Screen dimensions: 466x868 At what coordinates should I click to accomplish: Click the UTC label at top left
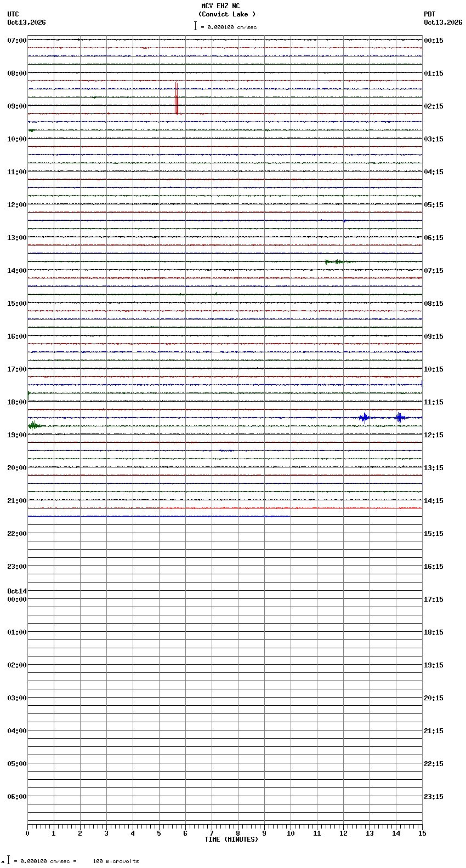tap(13, 14)
